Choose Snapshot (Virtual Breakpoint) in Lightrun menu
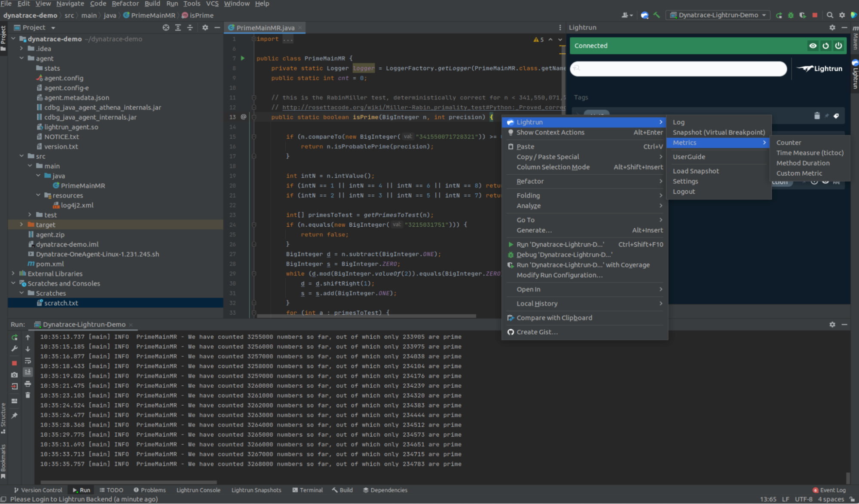The width and height of the screenshot is (859, 504). [718, 132]
